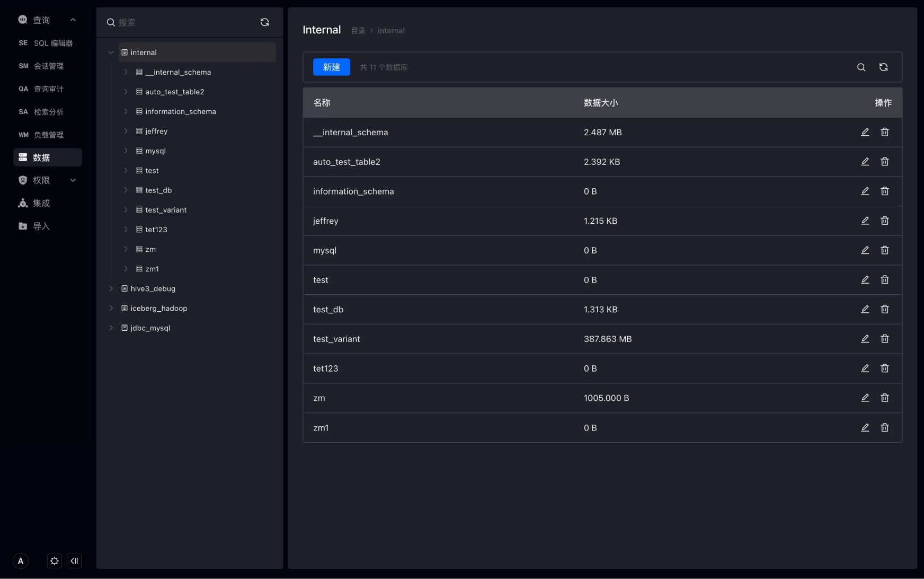Expand auto_test_table2 tree node
This screenshot has height=579, width=924.
[126, 92]
